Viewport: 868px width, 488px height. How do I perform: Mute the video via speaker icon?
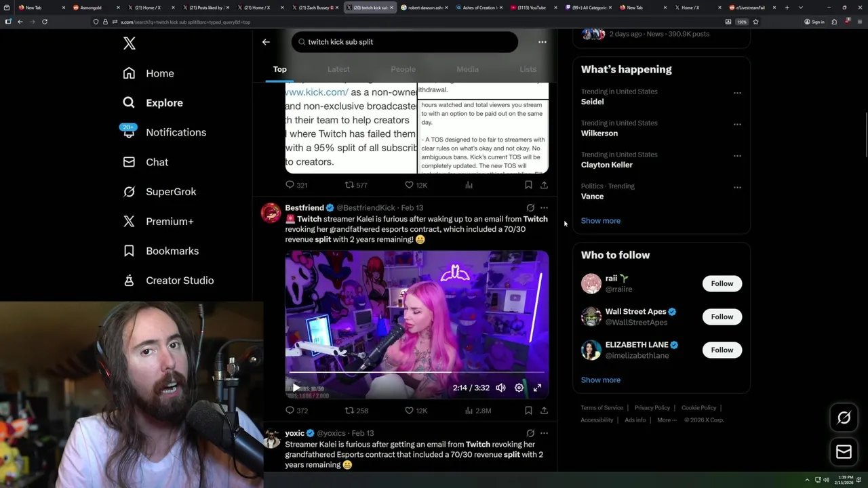point(500,388)
